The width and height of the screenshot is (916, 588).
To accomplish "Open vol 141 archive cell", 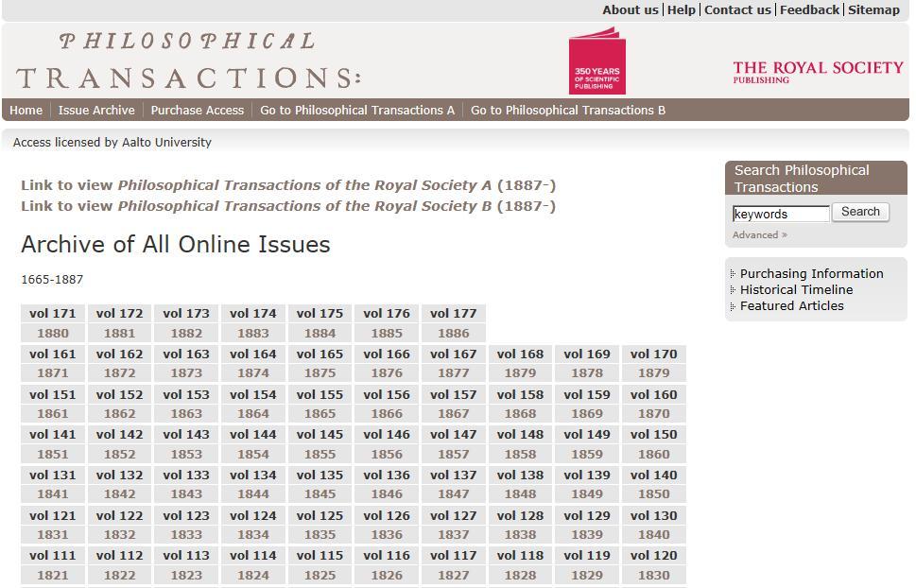I will [53, 435].
